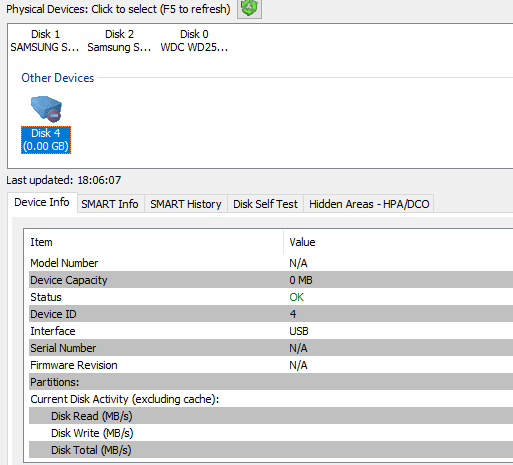Select the Model Number row
Image resolution: width=513 pixels, height=465 pixels.
click(271, 263)
